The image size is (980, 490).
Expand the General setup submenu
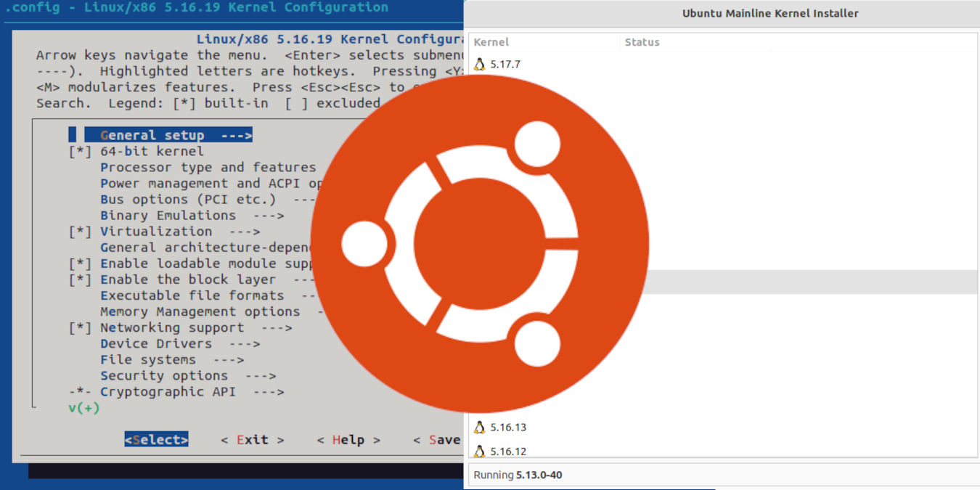point(153,134)
